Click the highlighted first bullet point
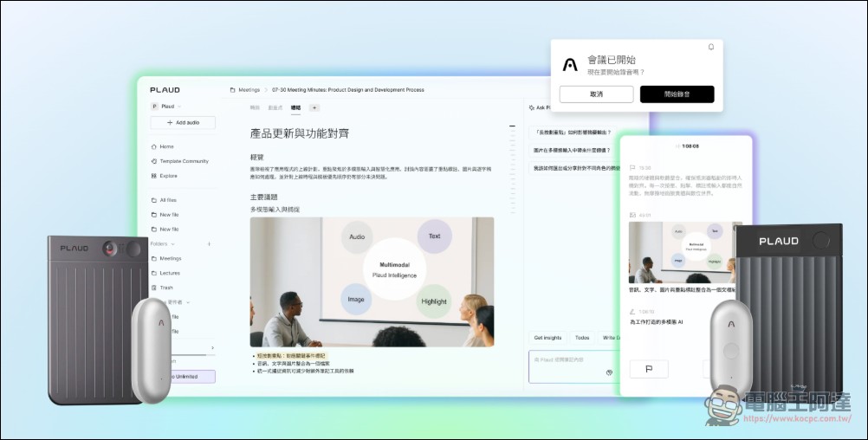 click(292, 356)
